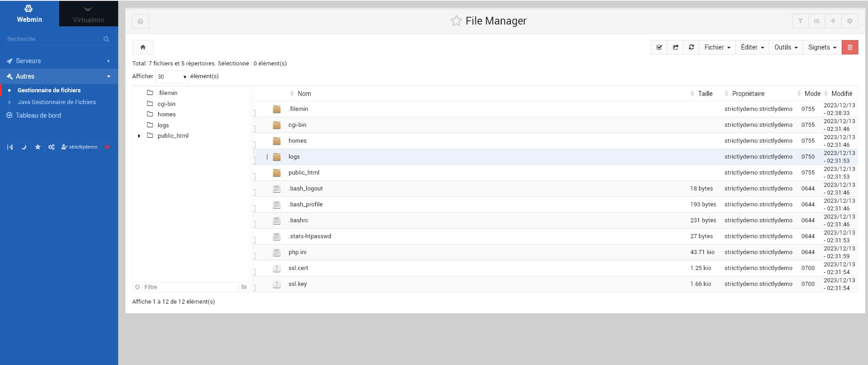Open the Fichier dropdown menu

tap(717, 47)
